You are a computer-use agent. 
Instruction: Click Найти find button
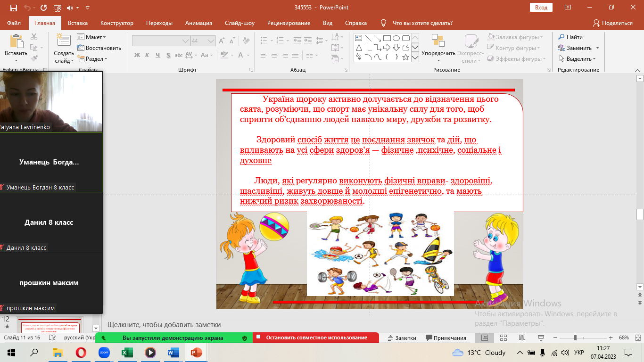tap(570, 37)
